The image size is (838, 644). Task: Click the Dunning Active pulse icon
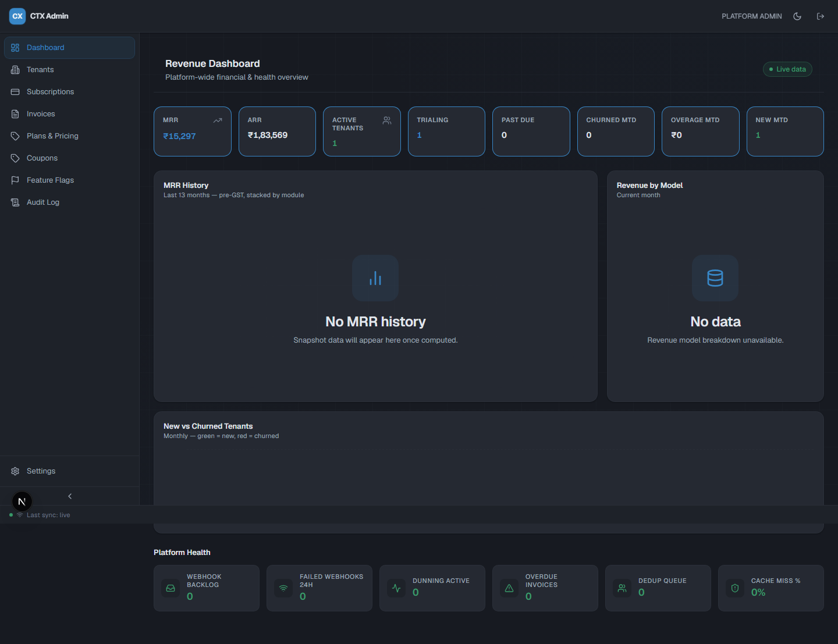coord(396,588)
